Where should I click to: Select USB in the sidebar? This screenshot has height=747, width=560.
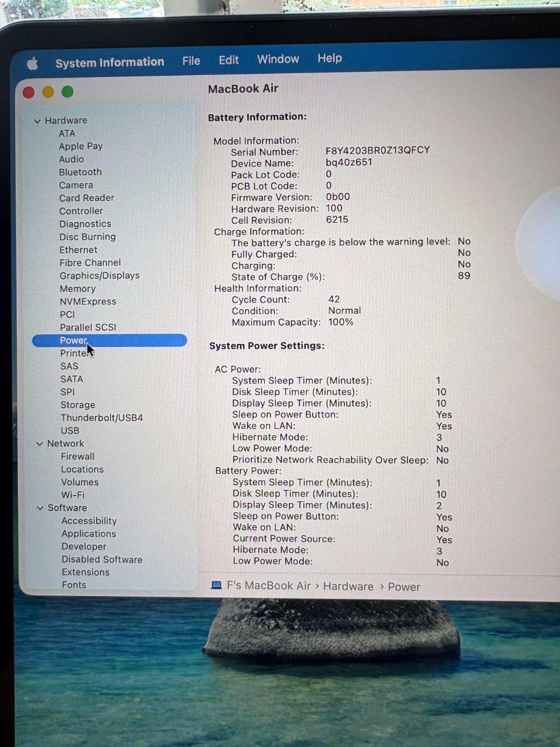[x=70, y=430]
